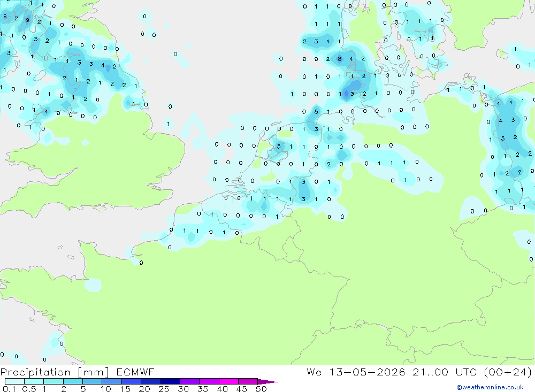Click the '50' legend scale label

coord(261,389)
